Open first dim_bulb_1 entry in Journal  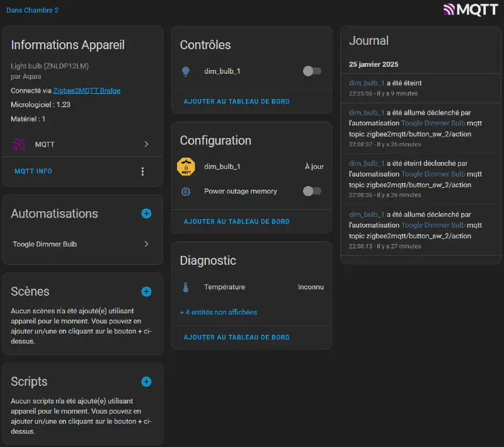coord(366,83)
